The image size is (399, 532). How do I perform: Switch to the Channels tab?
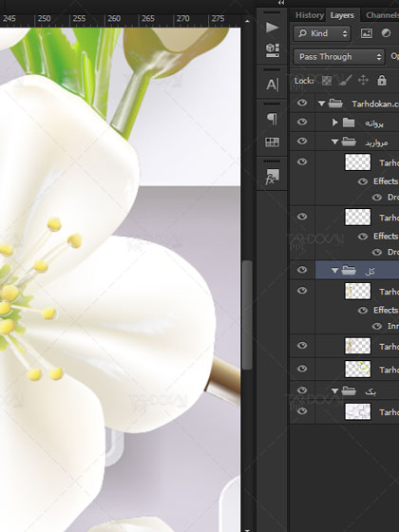tap(382, 15)
